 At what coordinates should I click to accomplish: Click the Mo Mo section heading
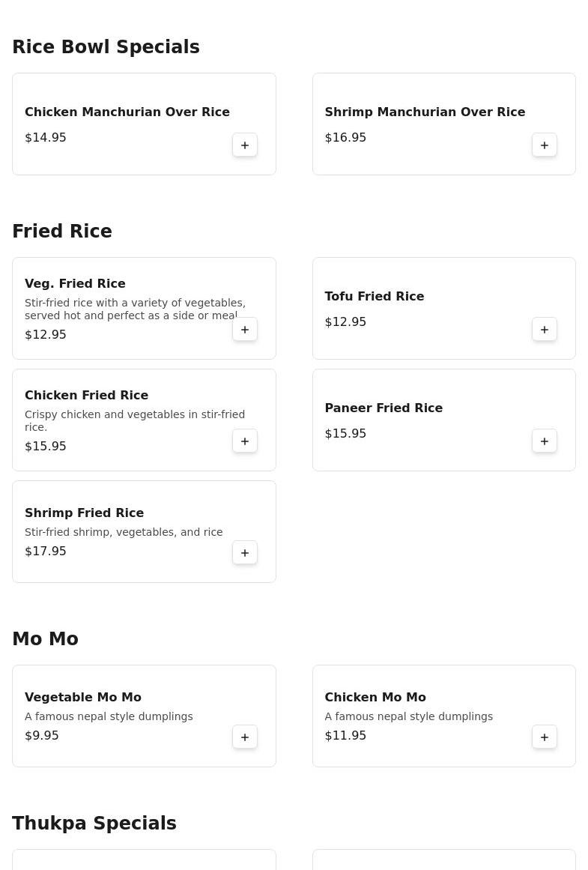[45, 639]
